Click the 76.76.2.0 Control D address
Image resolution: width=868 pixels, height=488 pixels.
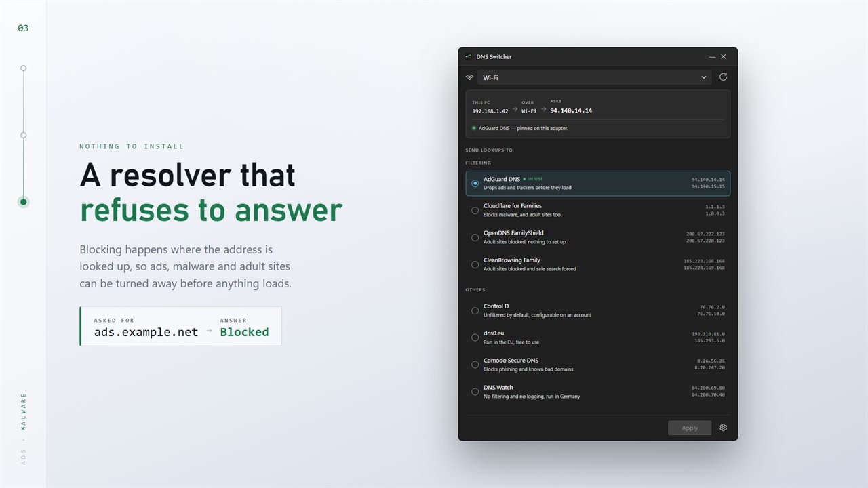click(x=712, y=306)
